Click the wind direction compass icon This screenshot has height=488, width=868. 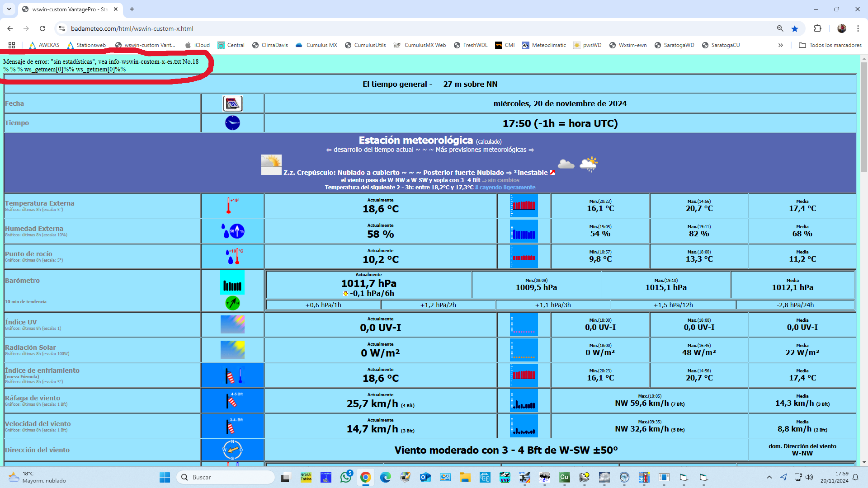pos(232,450)
